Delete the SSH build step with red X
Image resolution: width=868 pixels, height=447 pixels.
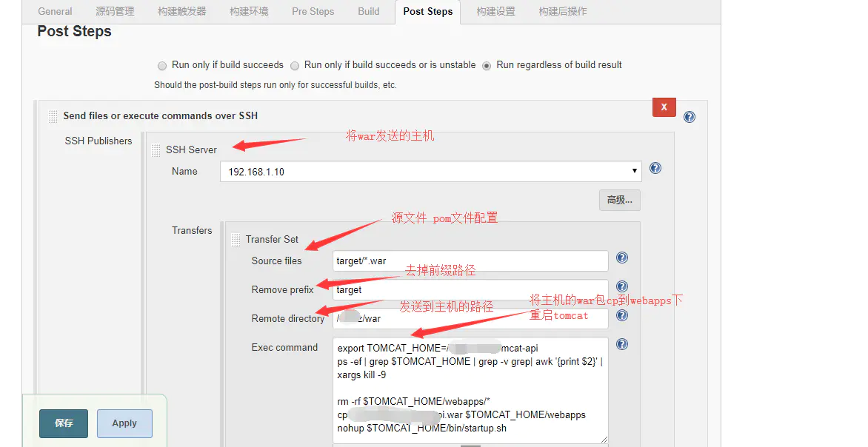(664, 107)
